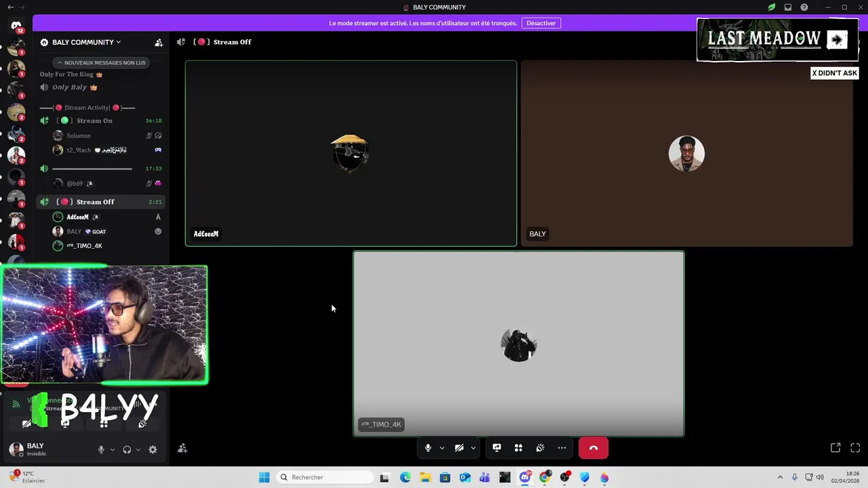Join the Stream On voice channel
868x488 pixels.
click(102, 121)
